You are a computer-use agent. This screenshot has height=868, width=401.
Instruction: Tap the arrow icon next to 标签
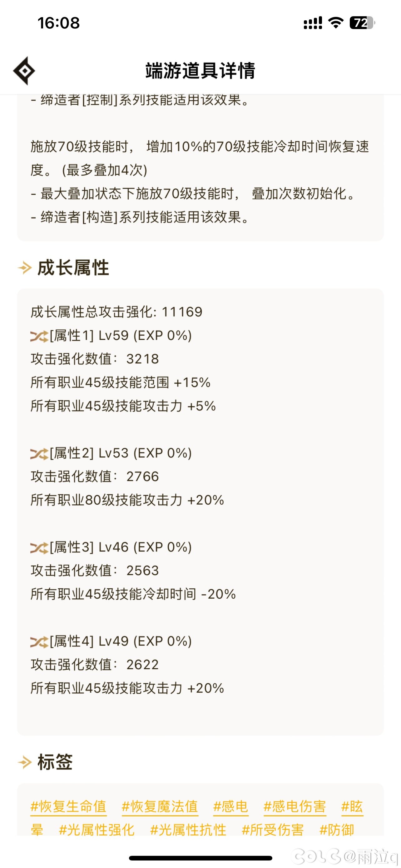click(25, 762)
